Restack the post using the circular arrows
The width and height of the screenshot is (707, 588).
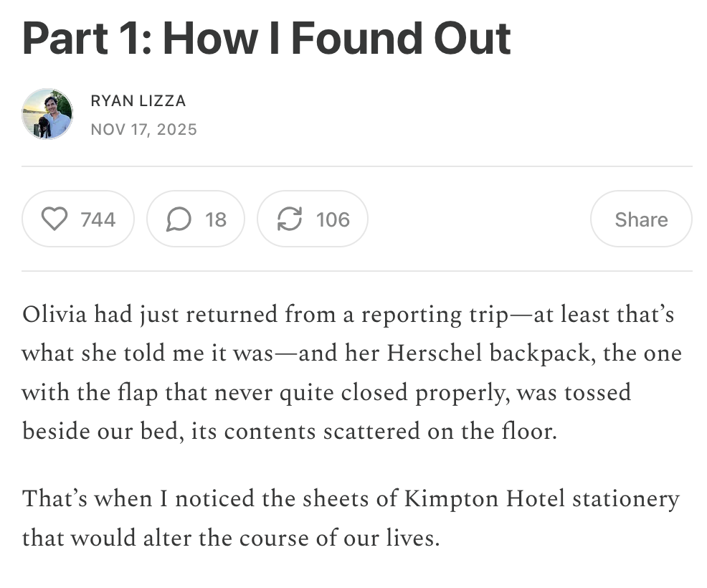[x=290, y=219]
